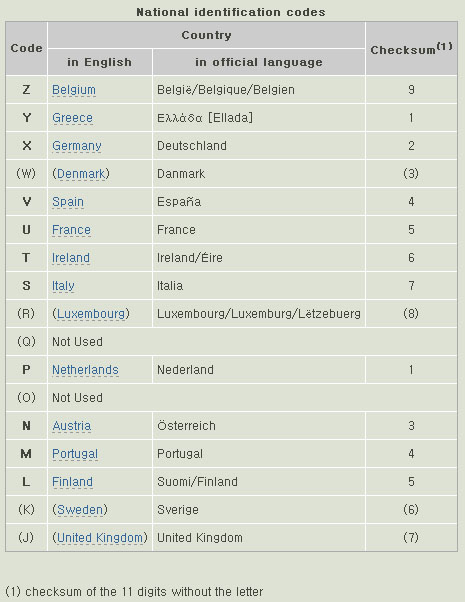Click the Sweden link
This screenshot has height=602, width=465.
pos(80,510)
